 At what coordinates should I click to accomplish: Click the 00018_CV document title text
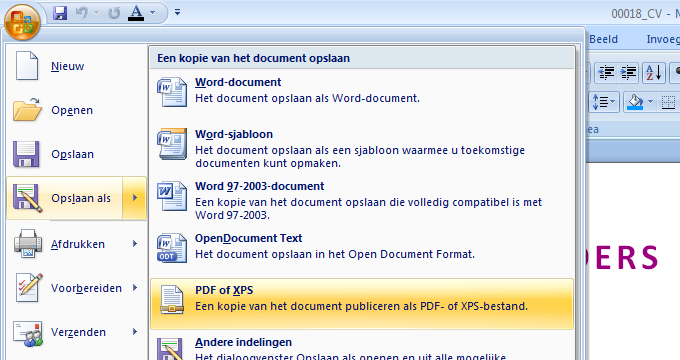click(x=636, y=14)
